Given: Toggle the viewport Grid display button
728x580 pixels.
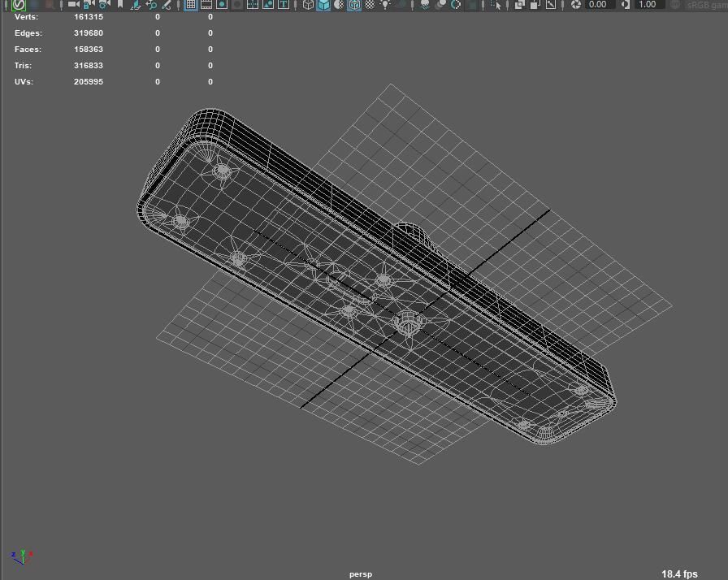Looking at the screenshot, I should (191, 5).
